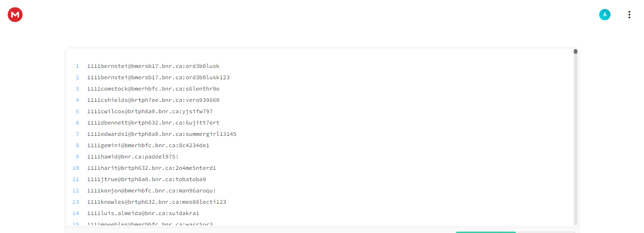Click the vertical scrollbar thumb at top
644x233 pixels.
pos(576,51)
